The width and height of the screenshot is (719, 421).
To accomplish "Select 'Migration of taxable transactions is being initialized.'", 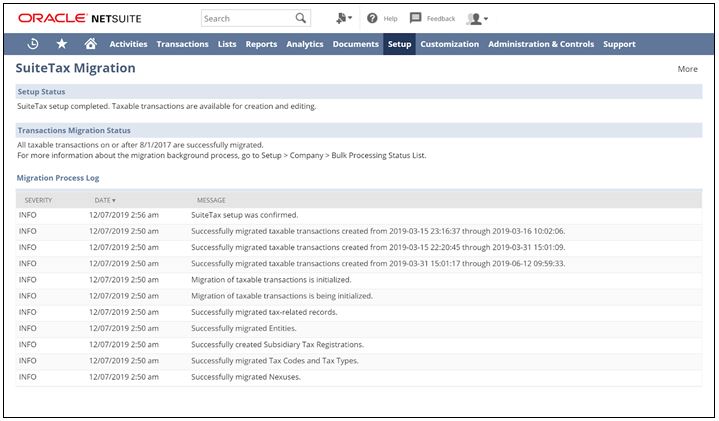I will click(x=282, y=296).
